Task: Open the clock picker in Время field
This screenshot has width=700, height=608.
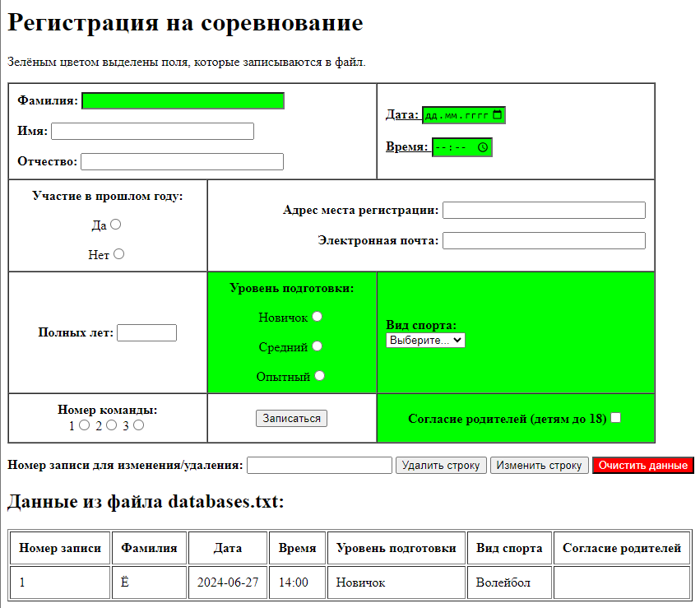Action: 483,147
